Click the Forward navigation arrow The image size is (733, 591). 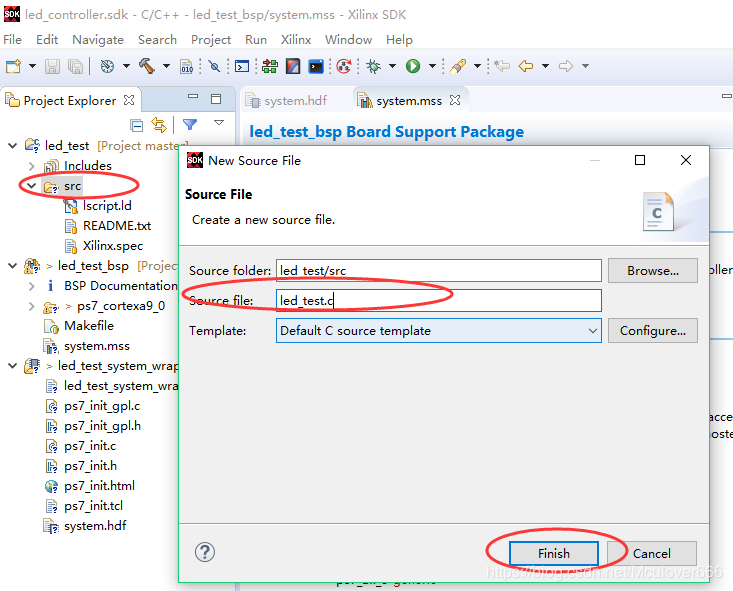click(x=566, y=66)
